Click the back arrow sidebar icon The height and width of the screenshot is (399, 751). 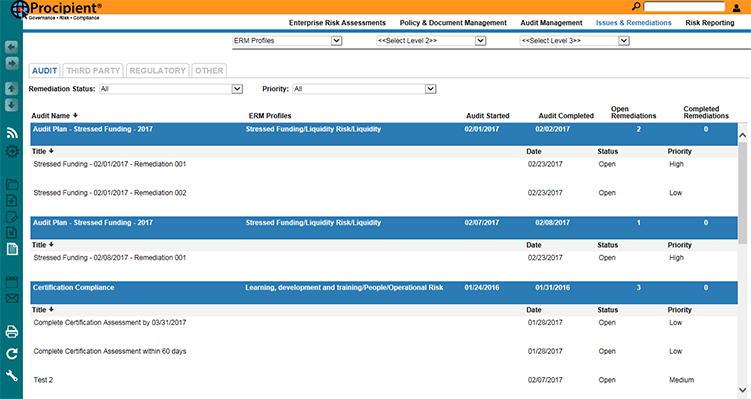point(11,47)
